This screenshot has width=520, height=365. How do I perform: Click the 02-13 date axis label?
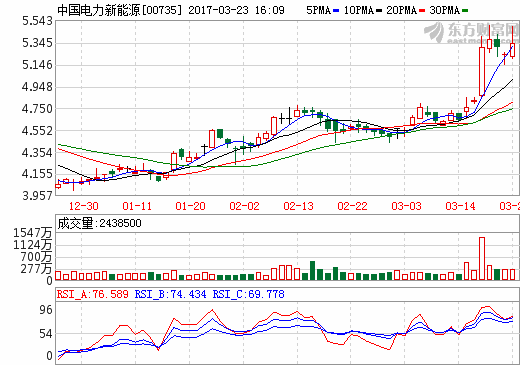click(298, 206)
